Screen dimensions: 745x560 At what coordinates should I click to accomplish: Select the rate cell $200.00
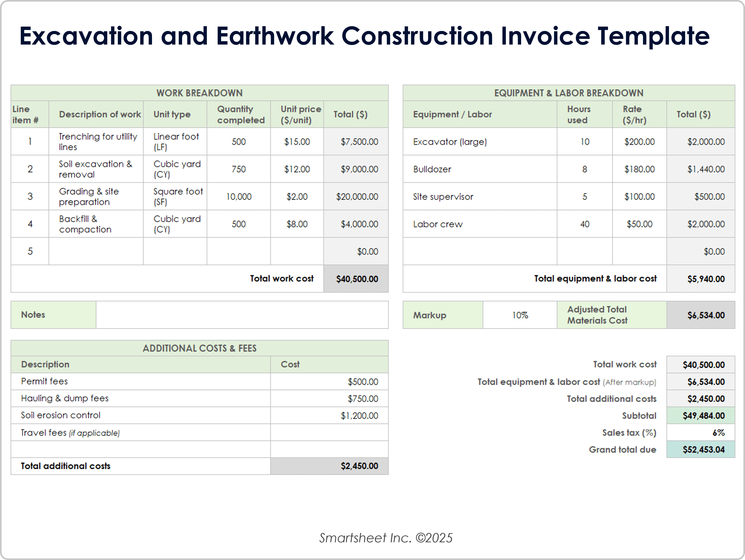pyautogui.click(x=640, y=141)
